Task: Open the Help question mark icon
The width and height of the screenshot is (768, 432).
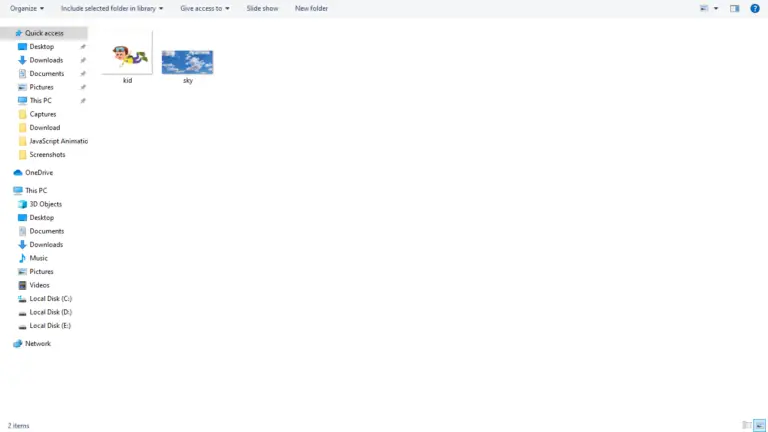Action: [x=754, y=8]
